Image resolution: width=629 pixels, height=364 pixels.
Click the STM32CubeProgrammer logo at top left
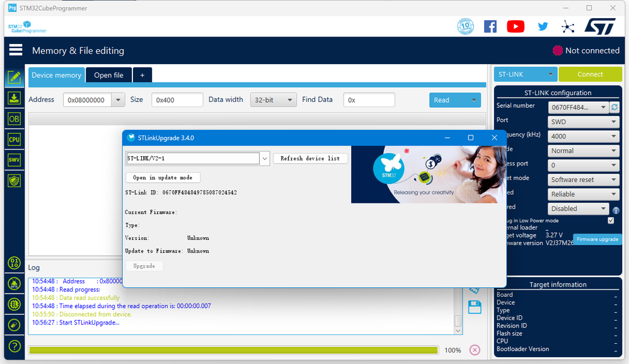pyautogui.click(x=27, y=27)
